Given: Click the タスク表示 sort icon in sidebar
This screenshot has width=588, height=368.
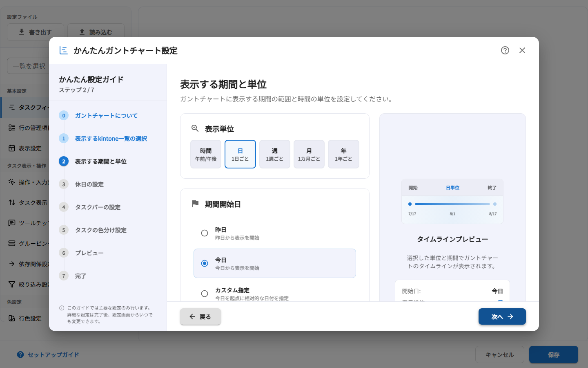Looking at the screenshot, I should [x=12, y=202].
